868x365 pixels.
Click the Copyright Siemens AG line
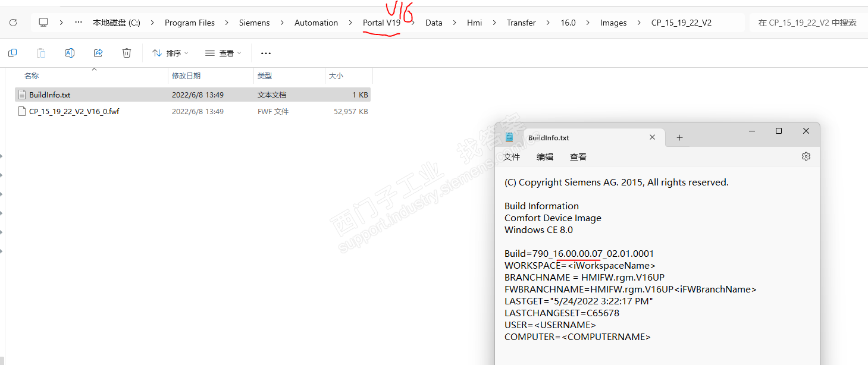click(616, 182)
